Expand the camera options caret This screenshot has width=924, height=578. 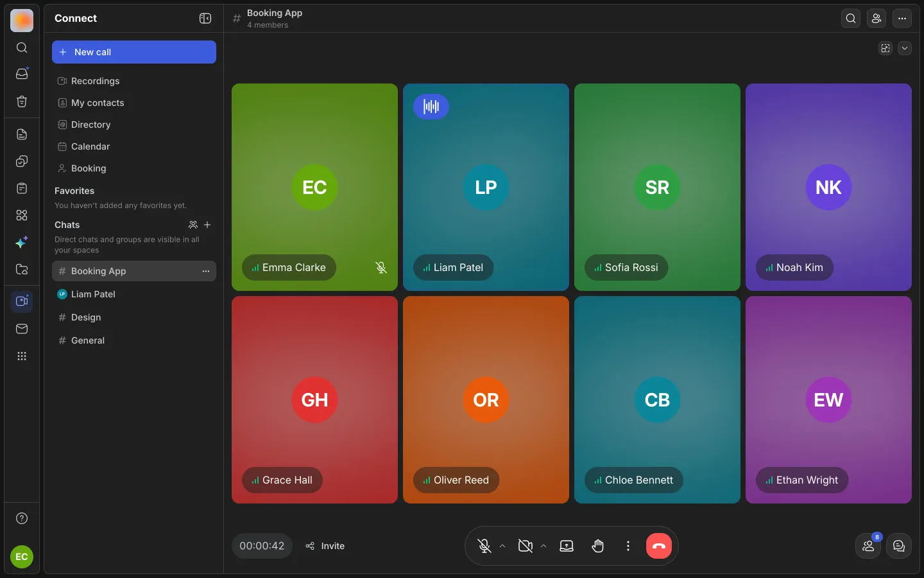tap(543, 546)
